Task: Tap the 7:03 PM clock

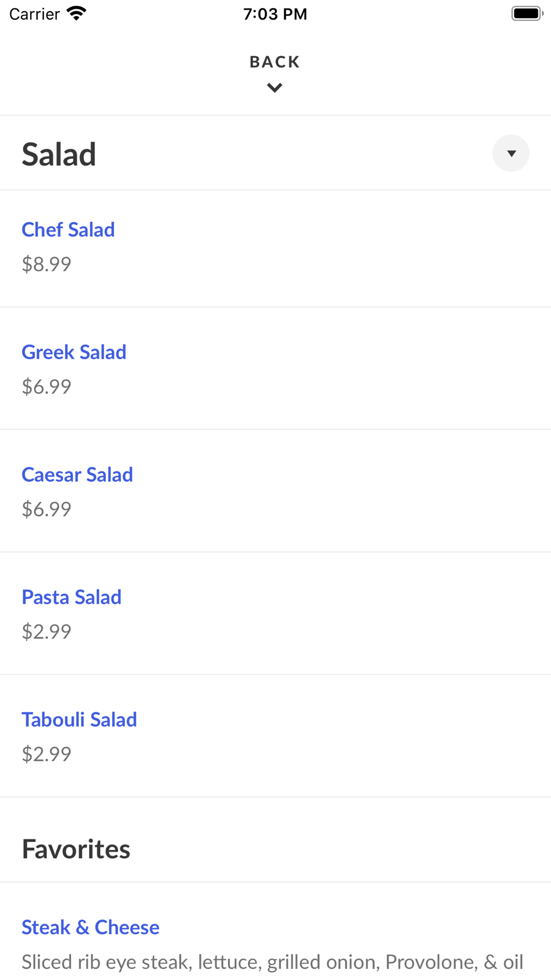Action: pyautogui.click(x=275, y=14)
